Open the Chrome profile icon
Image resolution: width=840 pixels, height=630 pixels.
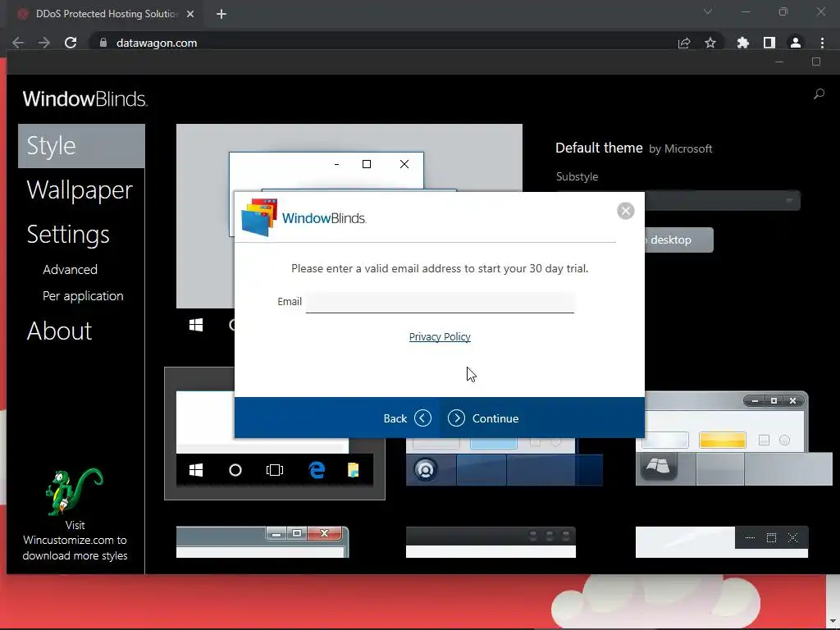pos(796,43)
